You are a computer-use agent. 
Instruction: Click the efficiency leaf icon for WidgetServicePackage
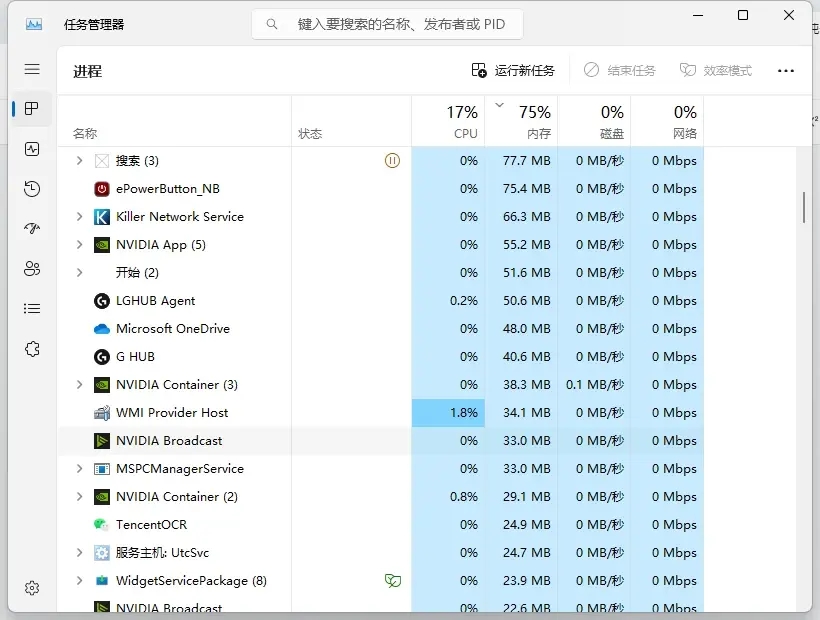click(393, 580)
